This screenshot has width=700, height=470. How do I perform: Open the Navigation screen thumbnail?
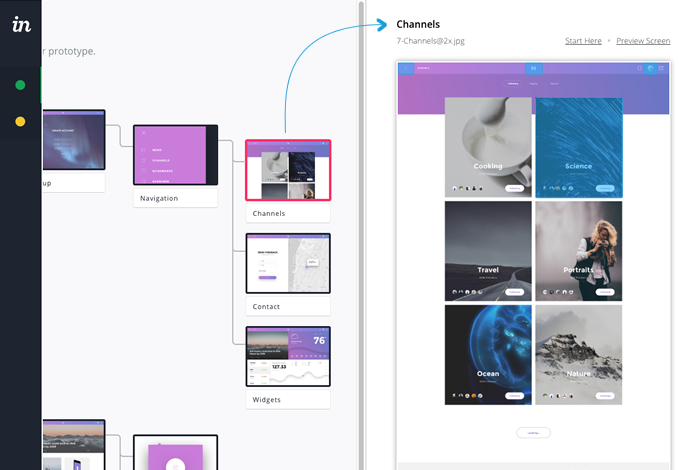[175, 155]
